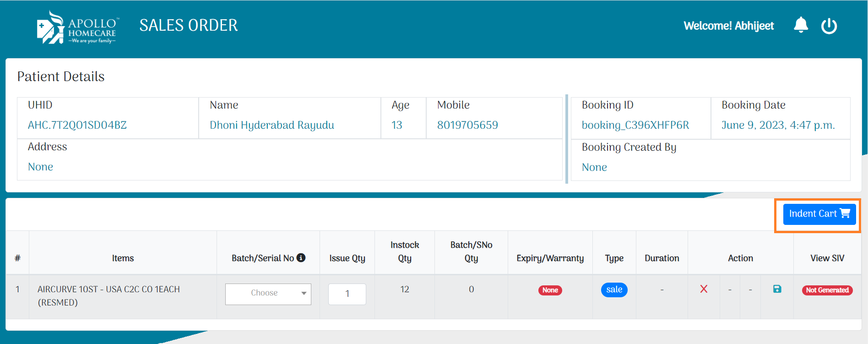Click patient name Dhoni Hyderabad Rayudu
Viewport: 868px width, 344px height.
coord(271,125)
